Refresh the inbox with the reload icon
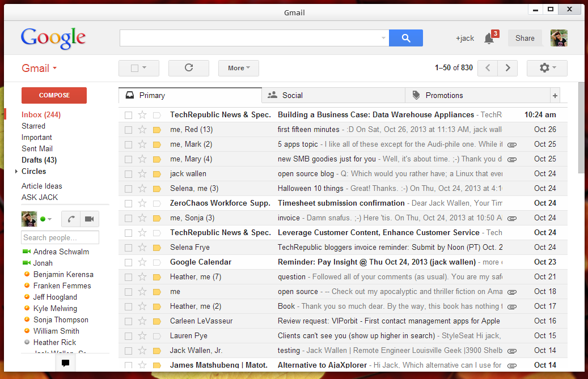This screenshot has height=379, width=588. (188, 67)
